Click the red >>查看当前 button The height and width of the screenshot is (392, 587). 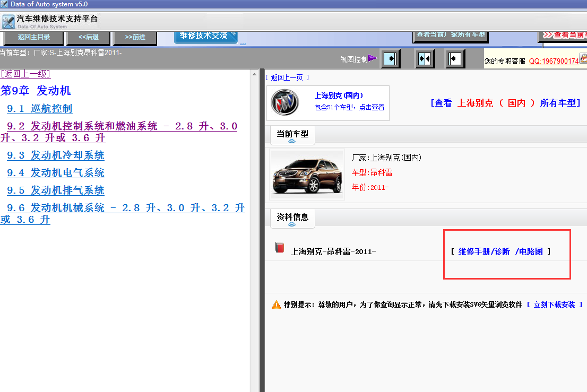[564, 36]
